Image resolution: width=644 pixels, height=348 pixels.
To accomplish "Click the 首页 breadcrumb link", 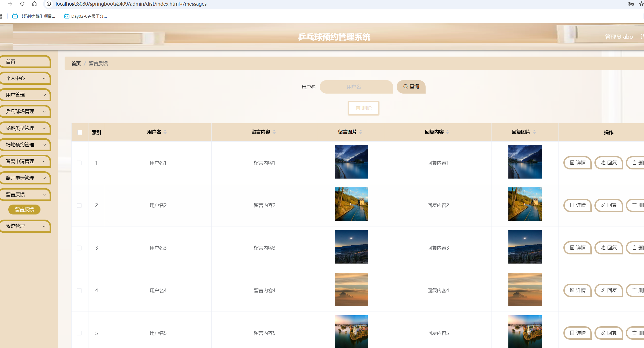I will pyautogui.click(x=76, y=64).
